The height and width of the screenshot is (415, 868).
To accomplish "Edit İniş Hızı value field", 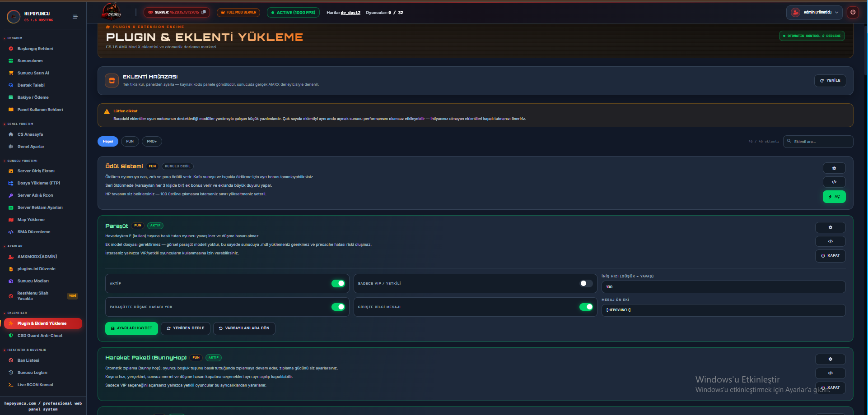I will (723, 287).
